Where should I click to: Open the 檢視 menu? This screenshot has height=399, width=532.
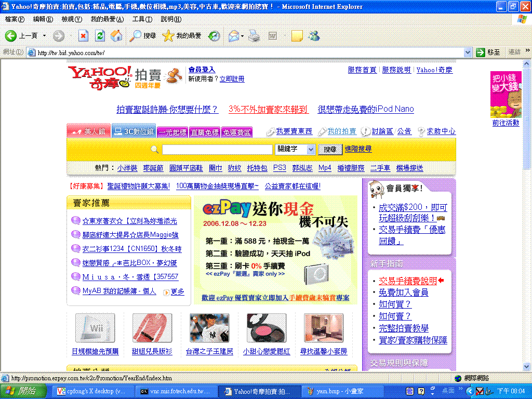point(71,19)
